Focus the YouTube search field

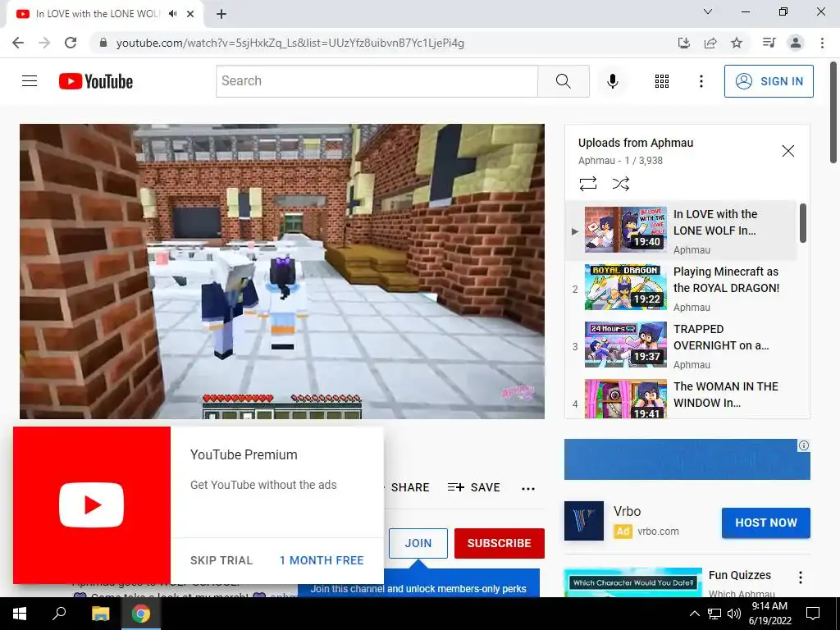pos(377,81)
